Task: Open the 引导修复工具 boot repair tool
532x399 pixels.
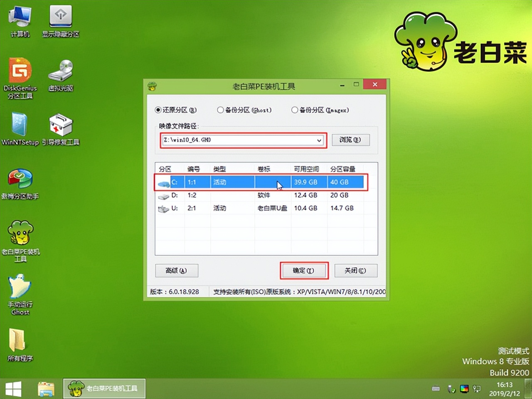Action: tap(61, 125)
